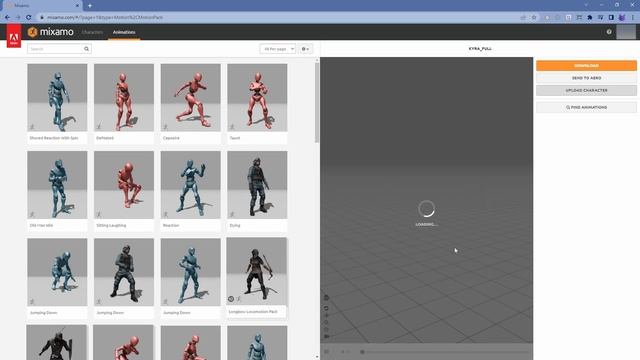Image resolution: width=640 pixels, height=360 pixels.
Task: Click the KYRA_FULL character title
Action: (x=480, y=49)
